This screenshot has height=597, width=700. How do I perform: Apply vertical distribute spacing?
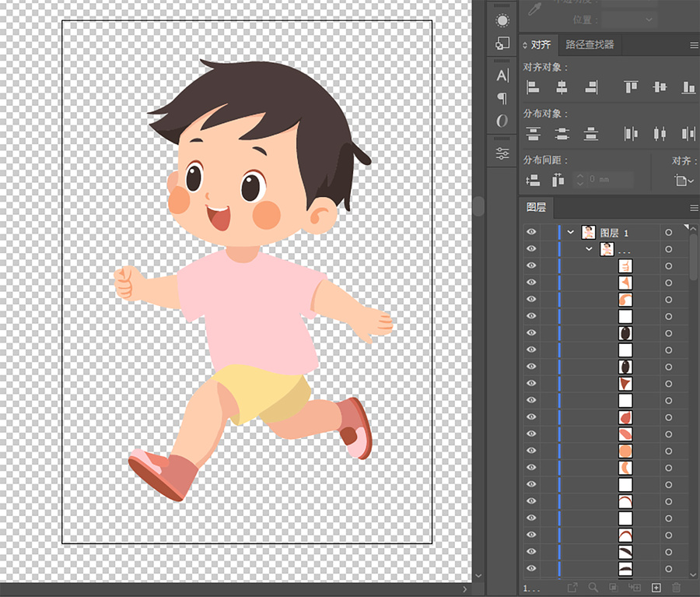click(x=533, y=180)
